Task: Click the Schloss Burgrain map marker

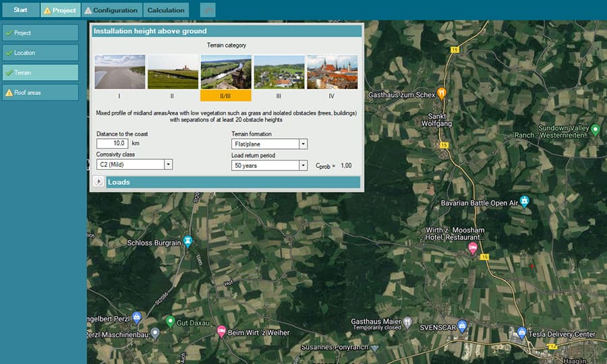Action: click(188, 241)
